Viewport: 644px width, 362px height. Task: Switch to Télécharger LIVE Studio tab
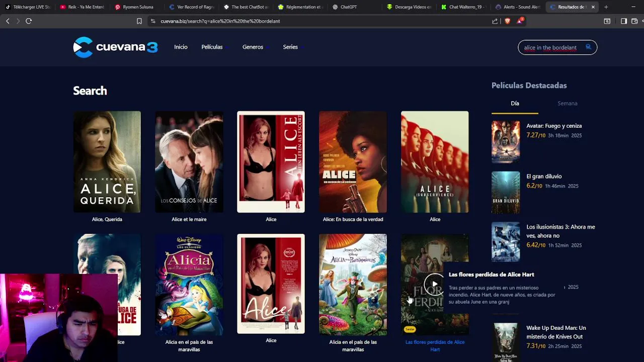point(28,7)
